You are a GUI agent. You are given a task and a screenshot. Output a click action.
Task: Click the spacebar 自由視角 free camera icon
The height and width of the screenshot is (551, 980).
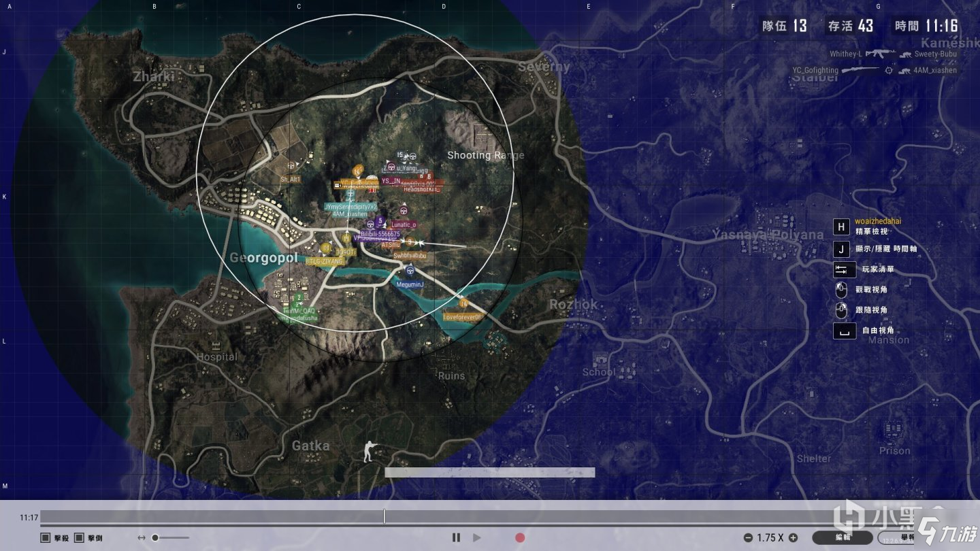click(x=845, y=331)
